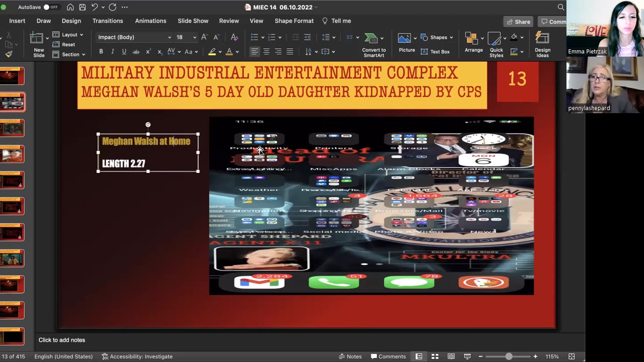Switch to Normal view in status bar
644x362 pixels.
[x=419, y=356]
